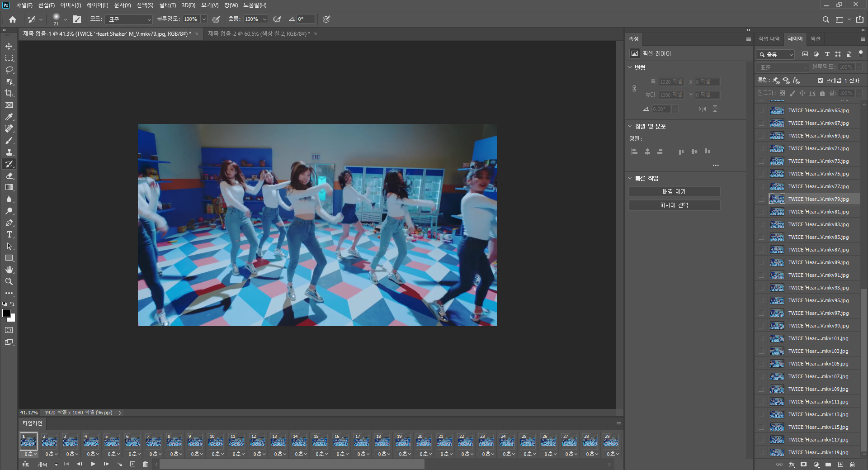The width and height of the screenshot is (868, 470).
Task: Click the width field 1920 픽셀
Action: click(x=671, y=82)
